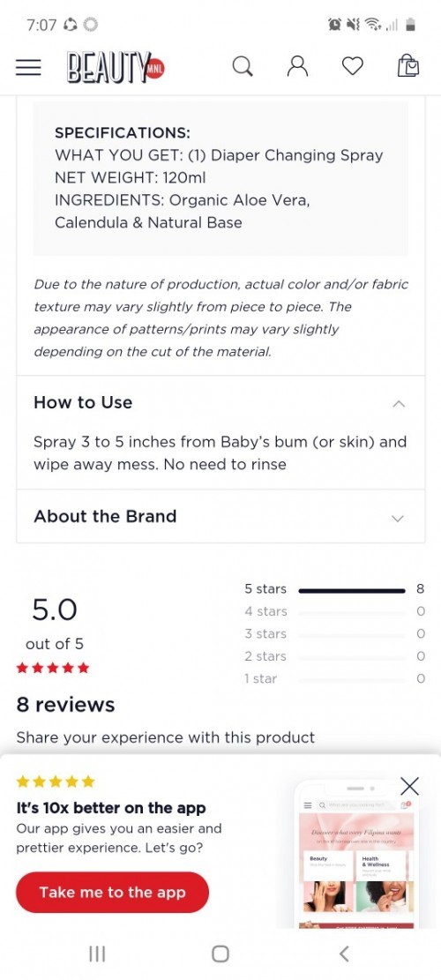View wishlist via heart icon
The image size is (441, 980).
coord(352,66)
